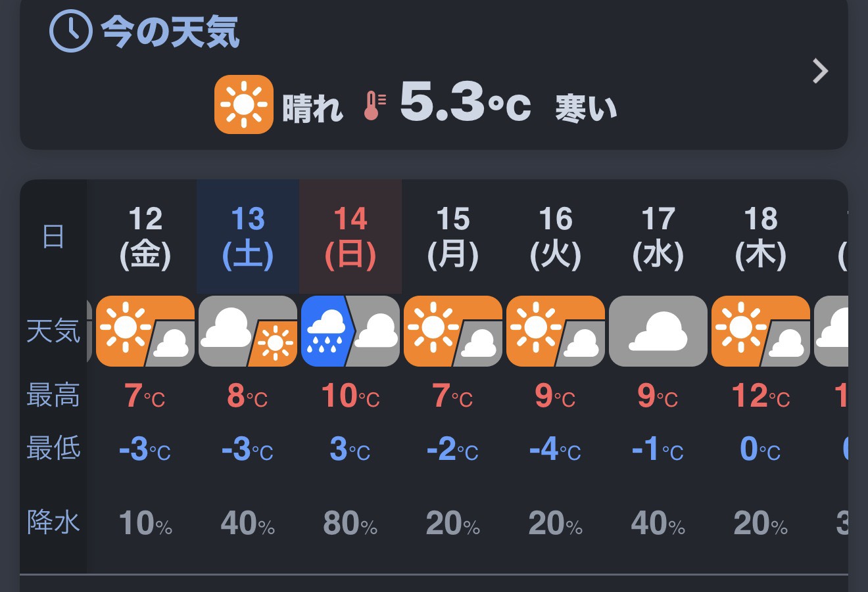Click Monday 15 sunny-then-cloudy weather icon
The image size is (868, 592).
452,331
